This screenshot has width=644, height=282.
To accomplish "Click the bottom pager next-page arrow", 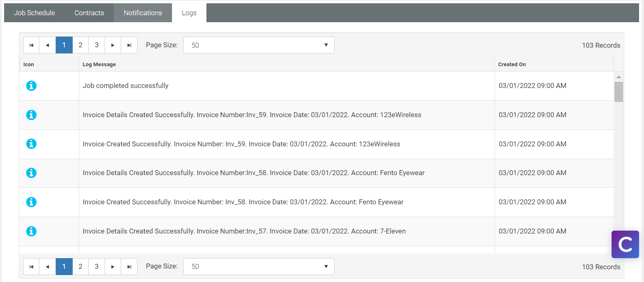I will coord(113,266).
